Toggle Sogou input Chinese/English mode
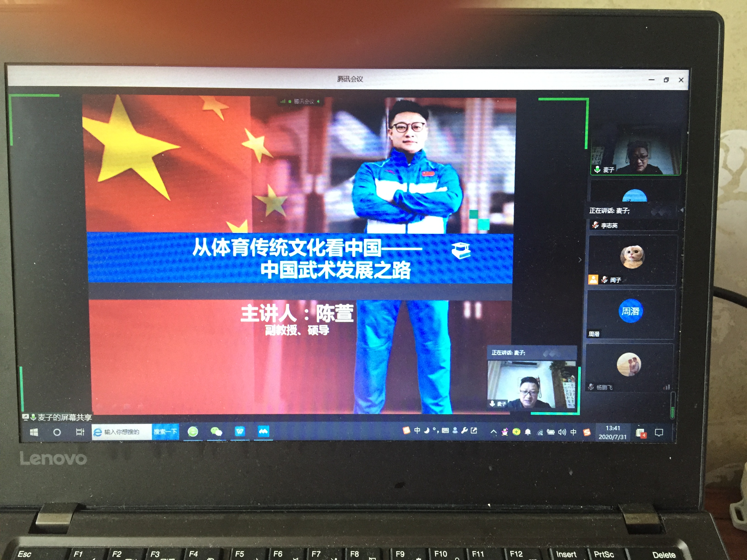747x560 pixels. [417, 430]
